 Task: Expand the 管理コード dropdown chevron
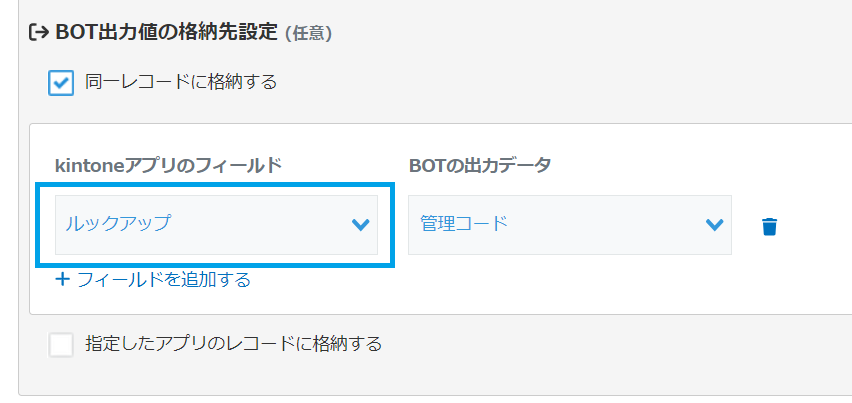click(x=714, y=225)
